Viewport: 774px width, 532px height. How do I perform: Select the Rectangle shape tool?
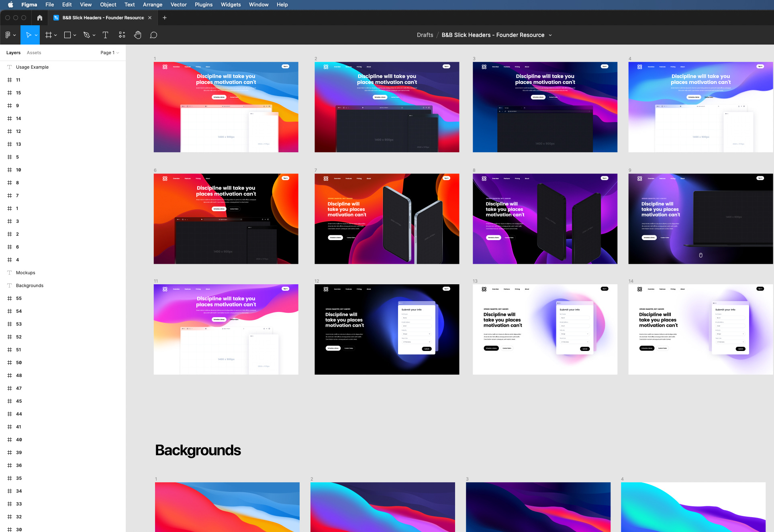[x=67, y=35]
